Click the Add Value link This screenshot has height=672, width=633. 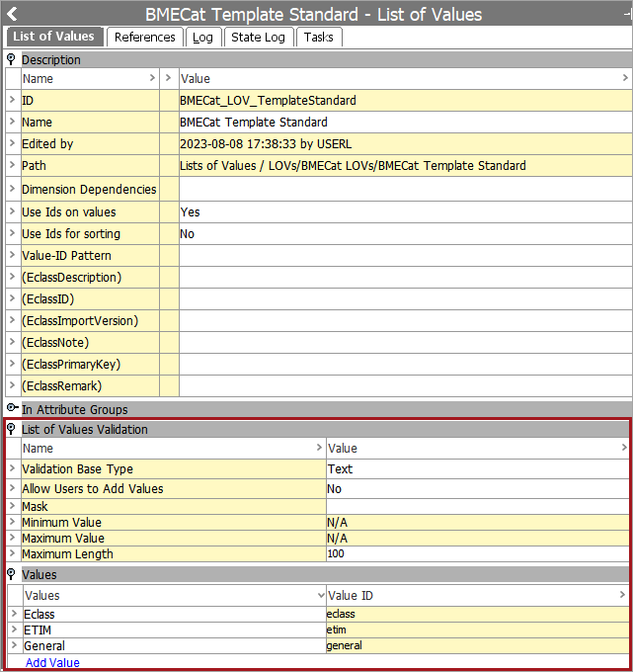click(52, 663)
